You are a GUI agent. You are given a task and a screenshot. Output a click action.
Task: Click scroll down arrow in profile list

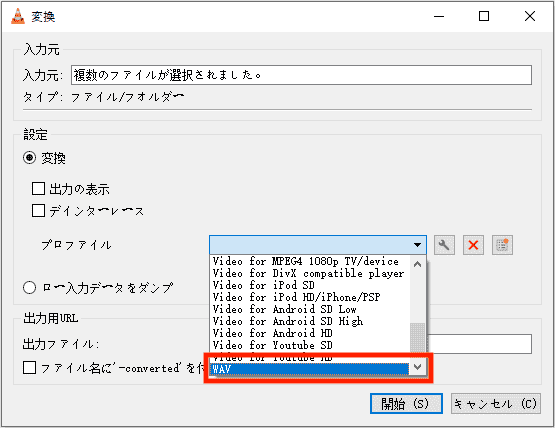click(418, 367)
